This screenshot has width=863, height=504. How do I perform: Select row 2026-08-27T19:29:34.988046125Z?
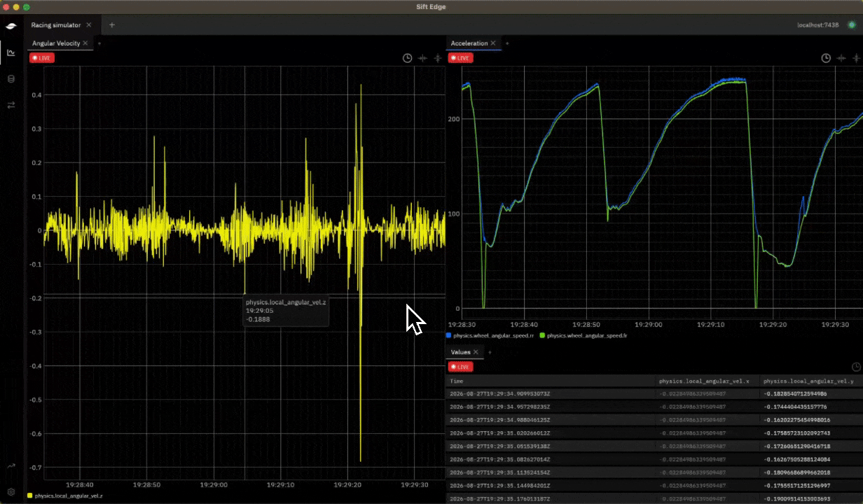point(654,420)
